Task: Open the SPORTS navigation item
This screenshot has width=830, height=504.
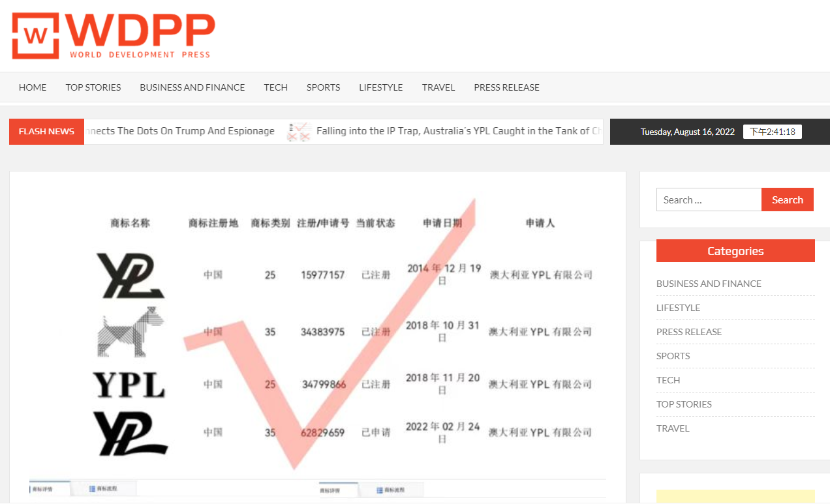Action: click(x=324, y=87)
